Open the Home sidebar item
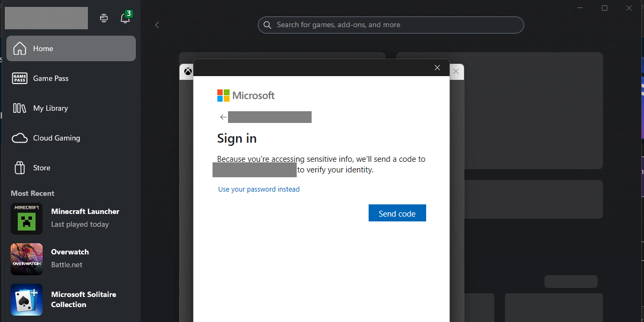The width and height of the screenshot is (644, 322). point(71,48)
